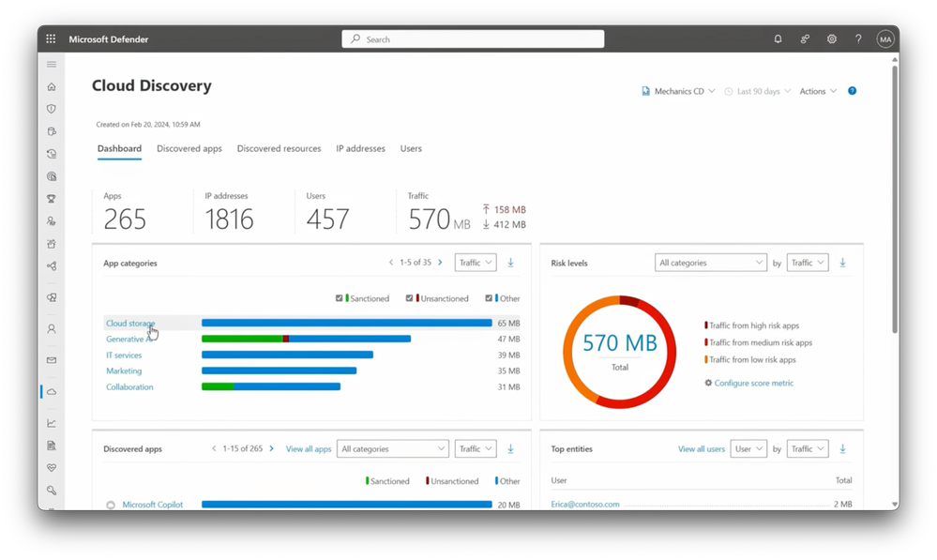The height and width of the screenshot is (560, 937).
Task: Expand the hamburger navigation menu
Action: click(x=52, y=64)
